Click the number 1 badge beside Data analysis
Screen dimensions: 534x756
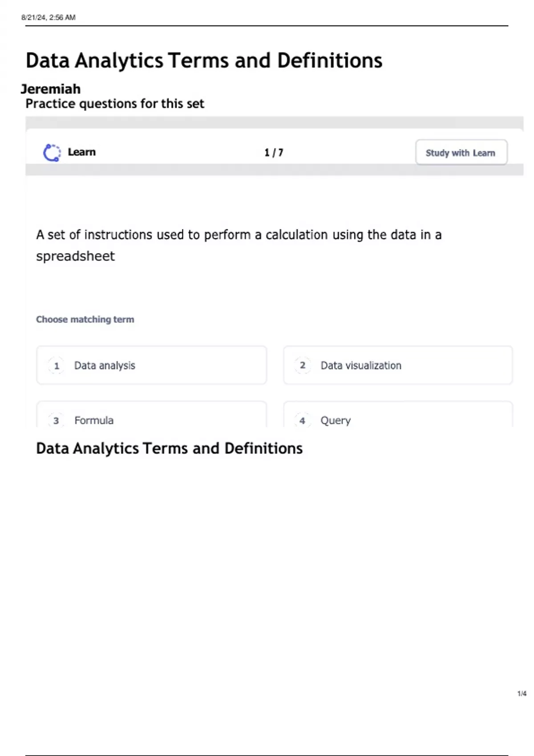[57, 366]
